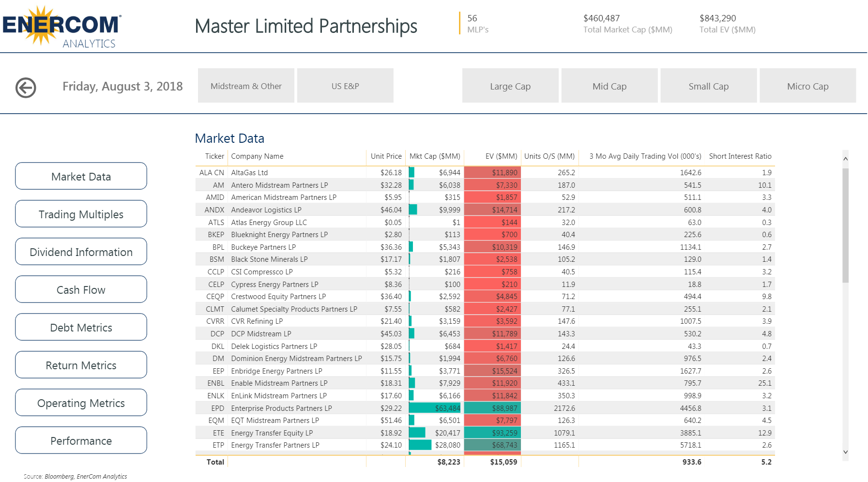Click Enbridge Energy Partners LP name

pyautogui.click(x=276, y=371)
